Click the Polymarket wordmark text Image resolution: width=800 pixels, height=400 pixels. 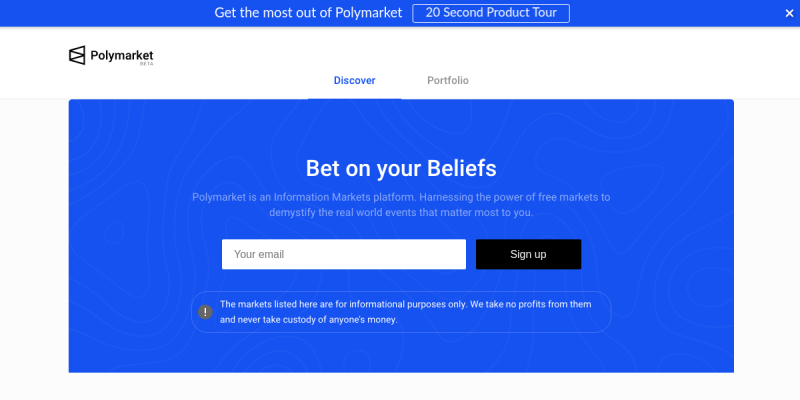point(122,54)
